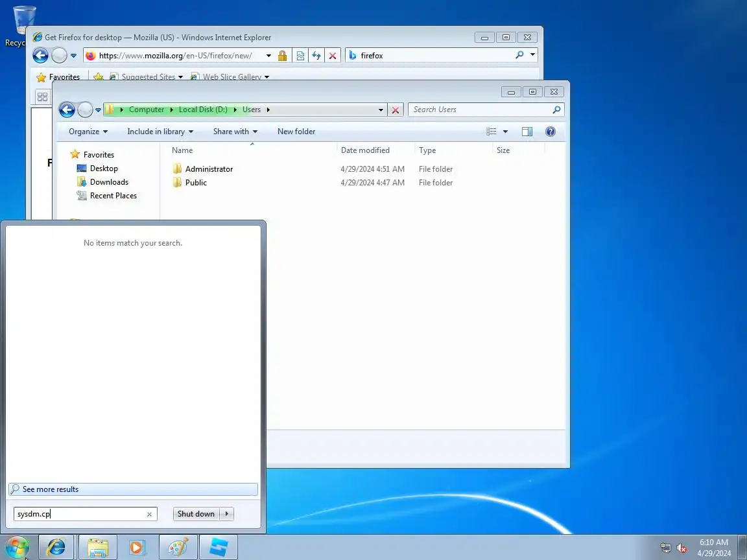Open the view options dropdown arrow
Screen dimensions: 747x560
(506, 132)
